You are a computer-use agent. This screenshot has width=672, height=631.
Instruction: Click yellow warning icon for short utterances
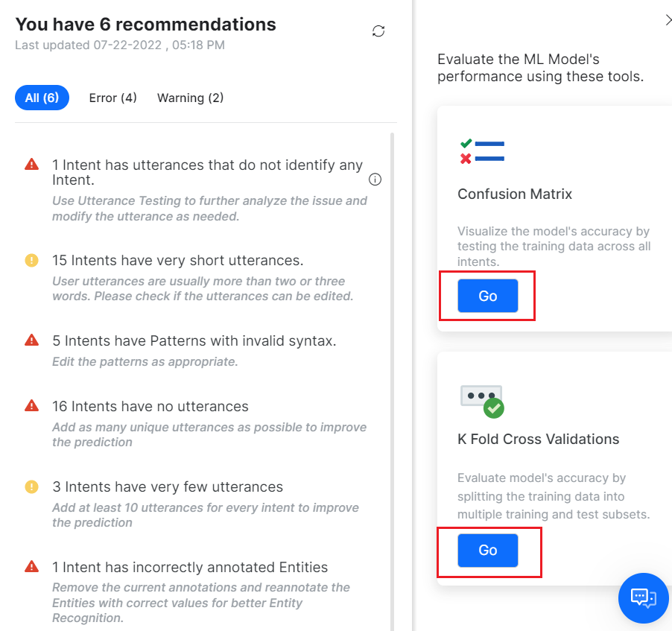32,260
